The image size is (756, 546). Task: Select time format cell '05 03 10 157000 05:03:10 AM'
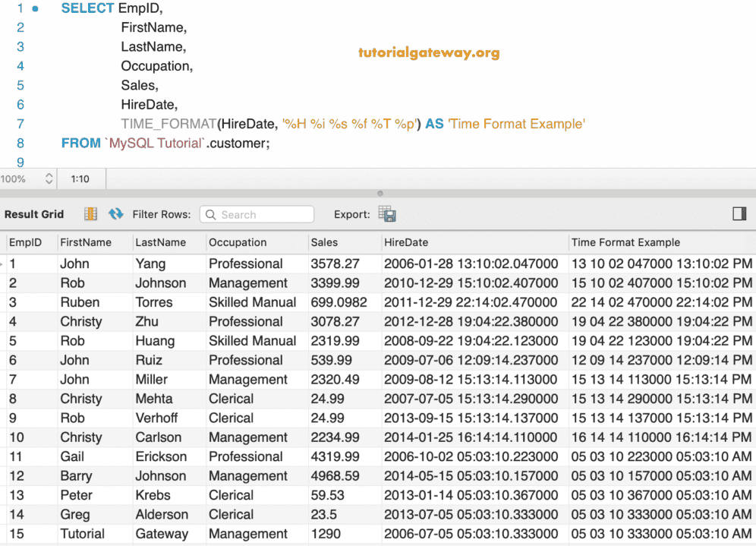tap(662, 476)
